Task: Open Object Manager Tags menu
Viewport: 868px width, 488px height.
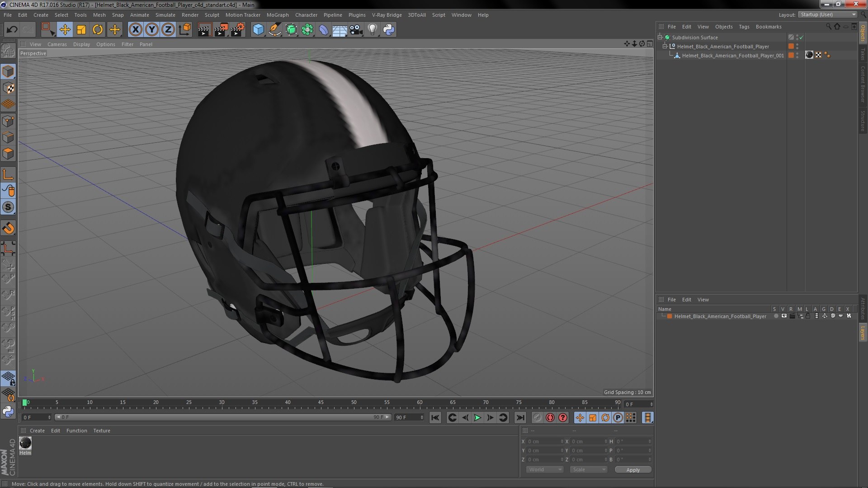Action: click(744, 27)
